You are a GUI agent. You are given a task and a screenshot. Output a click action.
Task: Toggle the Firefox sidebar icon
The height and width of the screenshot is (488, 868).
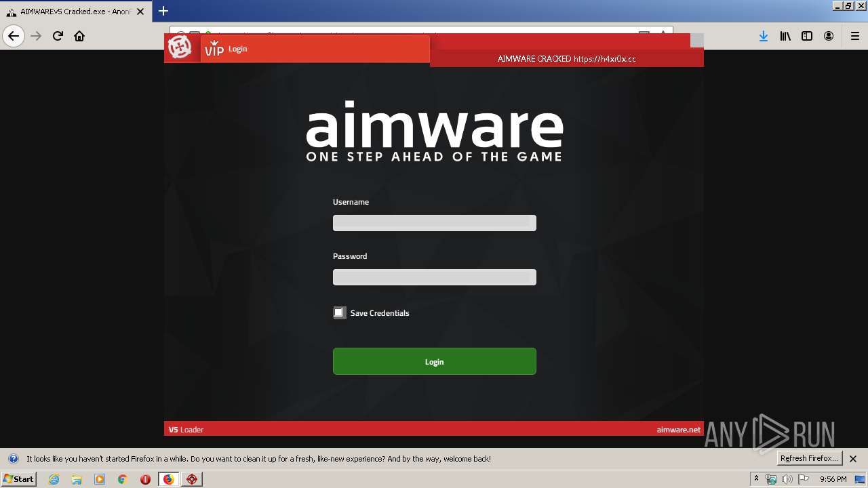coord(807,36)
